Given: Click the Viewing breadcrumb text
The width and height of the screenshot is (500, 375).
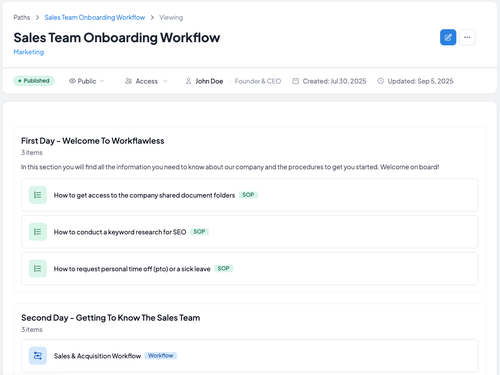Looking at the screenshot, I should pyautogui.click(x=171, y=17).
